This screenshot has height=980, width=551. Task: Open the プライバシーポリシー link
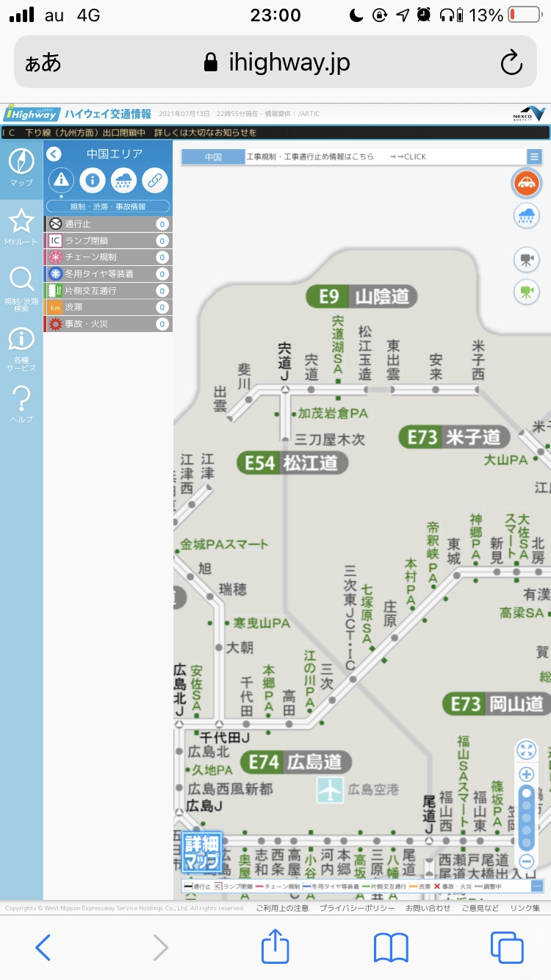click(357, 909)
